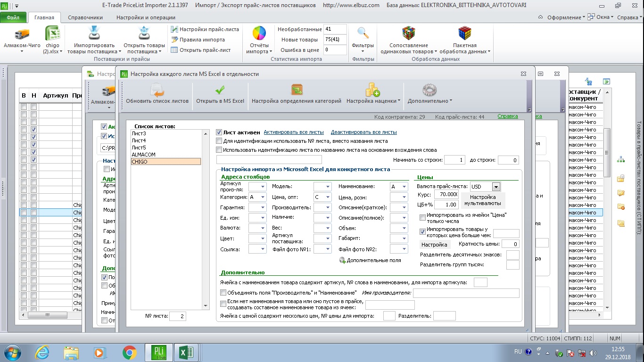This screenshot has width=644, height=362.
Task: Open the Файл фото №2 column dropdown
Action: coord(404,249)
